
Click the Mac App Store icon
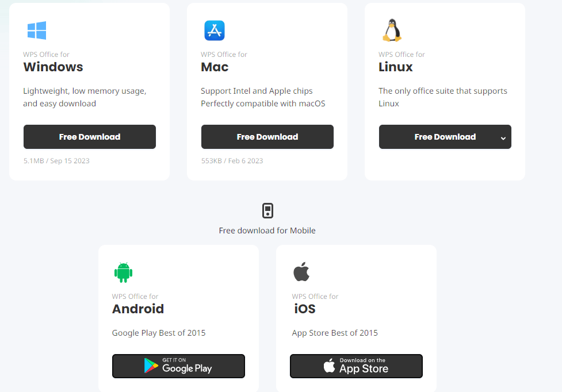pos(215,30)
